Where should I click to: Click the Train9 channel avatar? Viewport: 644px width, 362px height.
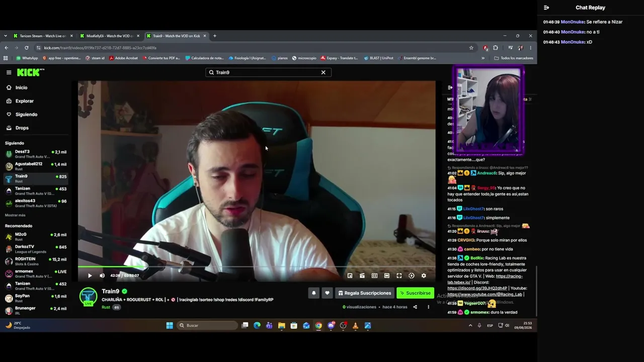(89, 297)
